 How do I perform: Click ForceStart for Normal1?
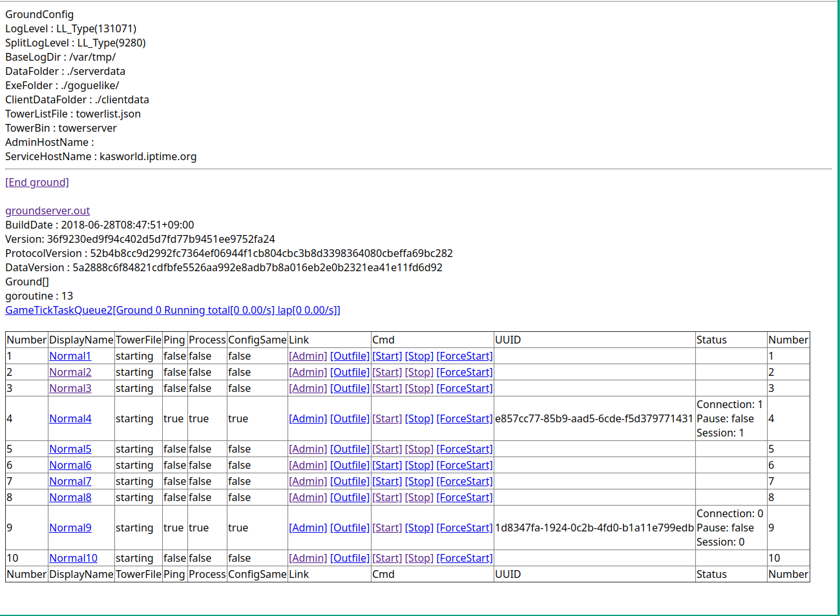point(465,356)
